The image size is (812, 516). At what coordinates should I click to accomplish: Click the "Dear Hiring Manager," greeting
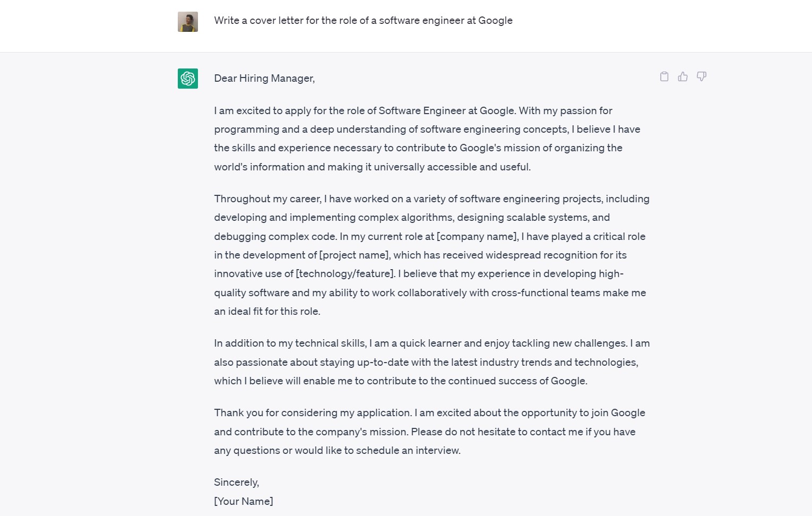coord(264,79)
